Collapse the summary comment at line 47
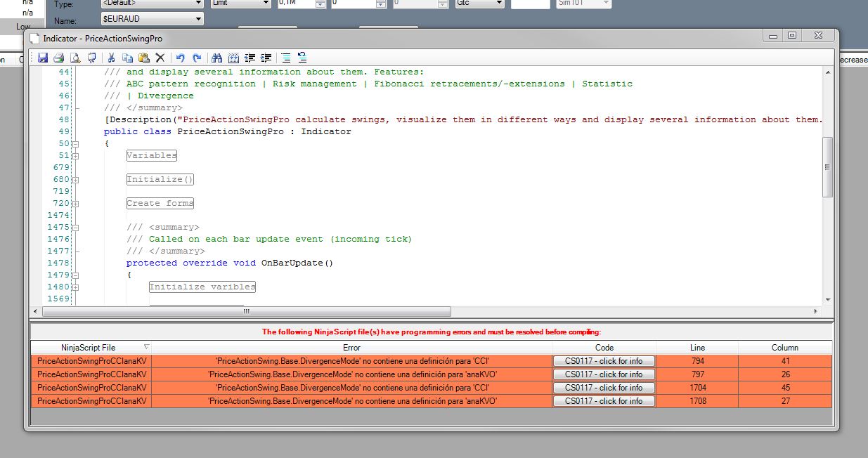 [76, 108]
